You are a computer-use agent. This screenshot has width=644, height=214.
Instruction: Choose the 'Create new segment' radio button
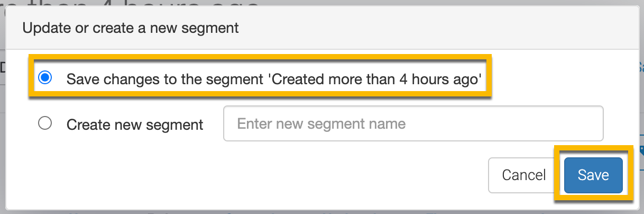(x=45, y=124)
